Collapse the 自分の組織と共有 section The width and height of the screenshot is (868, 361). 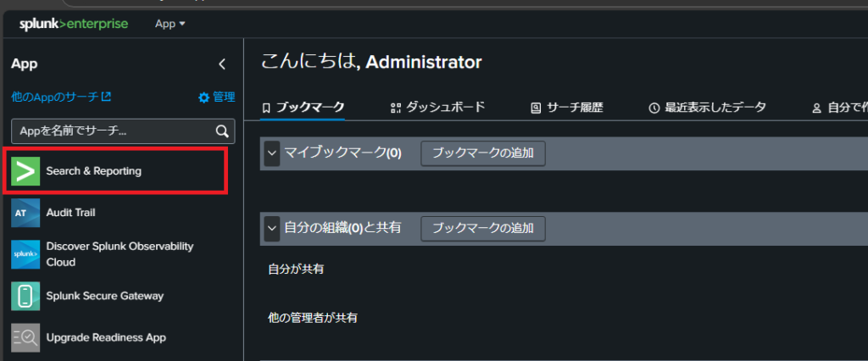(272, 228)
